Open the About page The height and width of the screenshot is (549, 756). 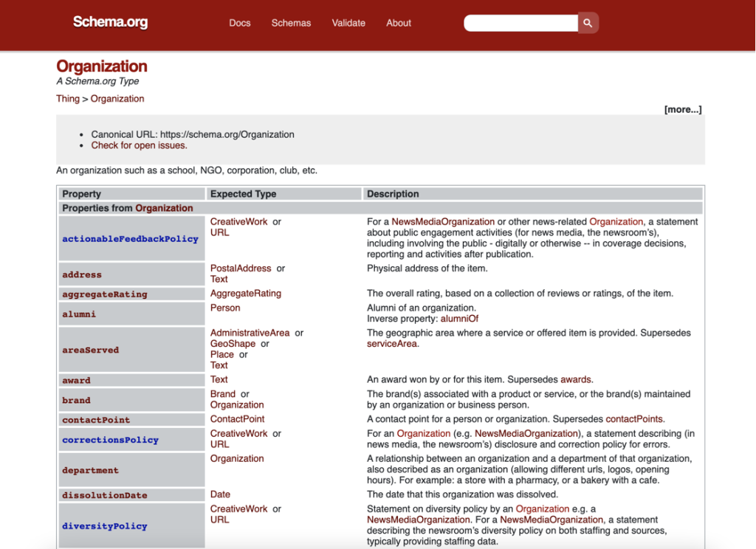[x=399, y=23]
